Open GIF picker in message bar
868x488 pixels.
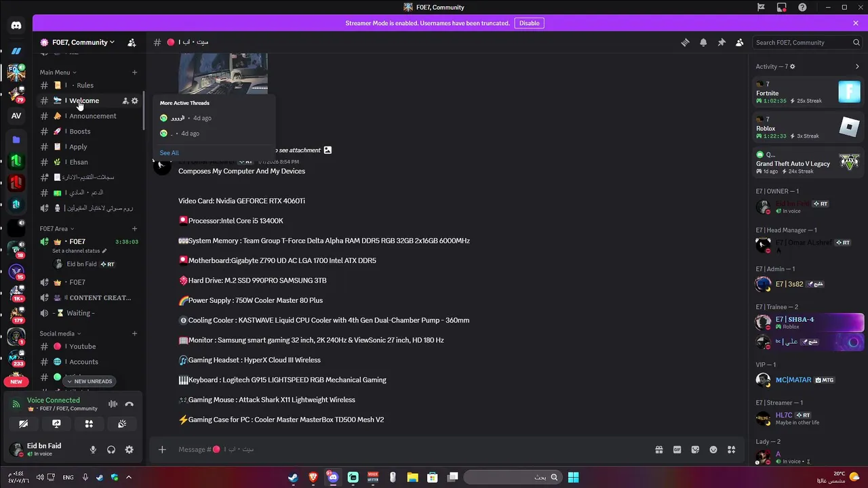(x=677, y=449)
